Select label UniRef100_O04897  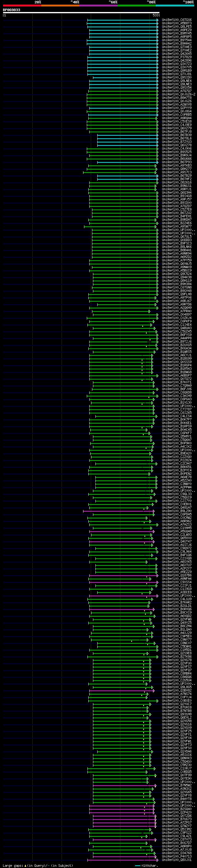(177, 314)
